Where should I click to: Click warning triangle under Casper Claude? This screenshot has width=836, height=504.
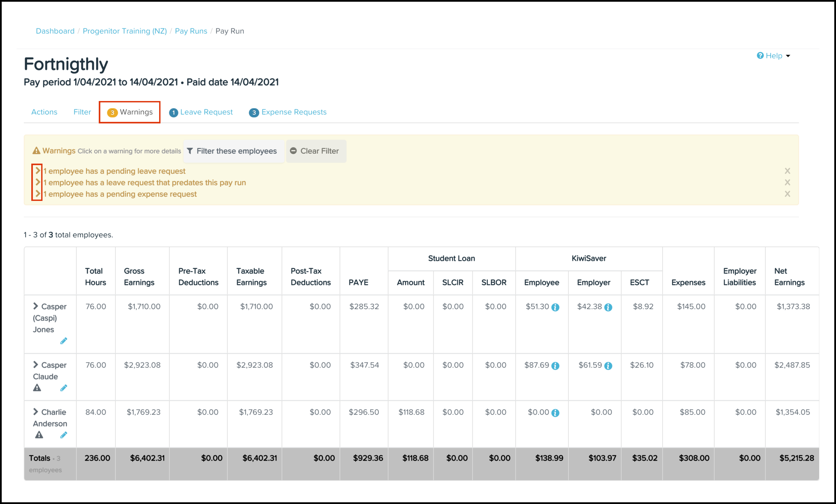coord(37,388)
